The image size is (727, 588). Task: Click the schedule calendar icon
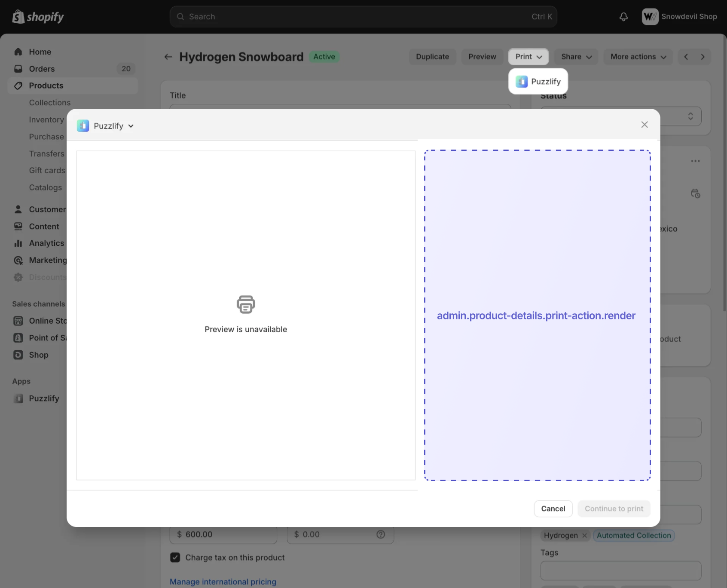(x=695, y=194)
